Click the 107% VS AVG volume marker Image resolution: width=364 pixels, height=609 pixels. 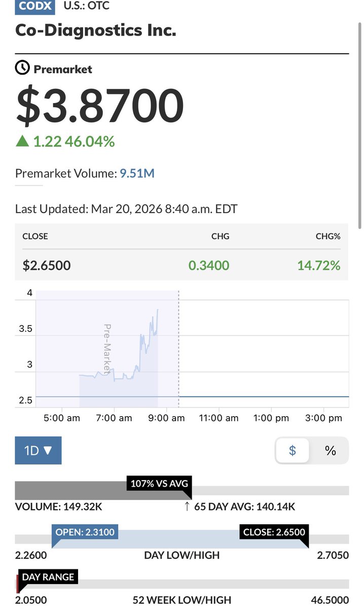tap(159, 484)
